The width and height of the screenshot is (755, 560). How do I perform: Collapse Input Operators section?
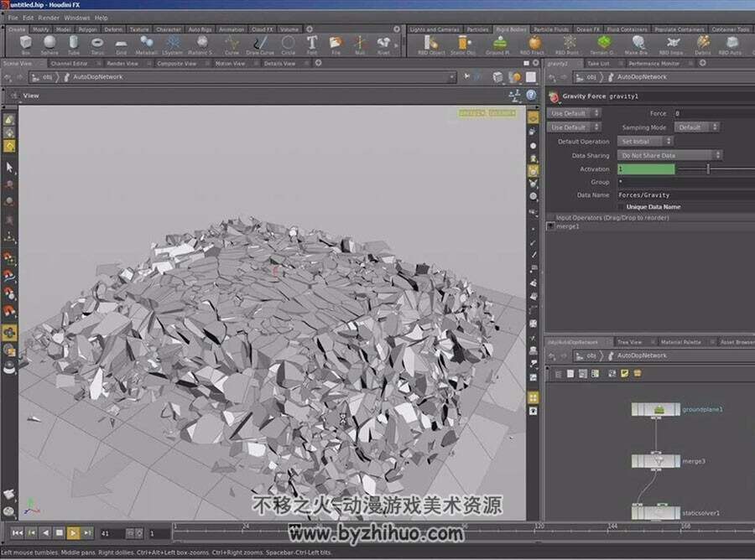(x=549, y=217)
